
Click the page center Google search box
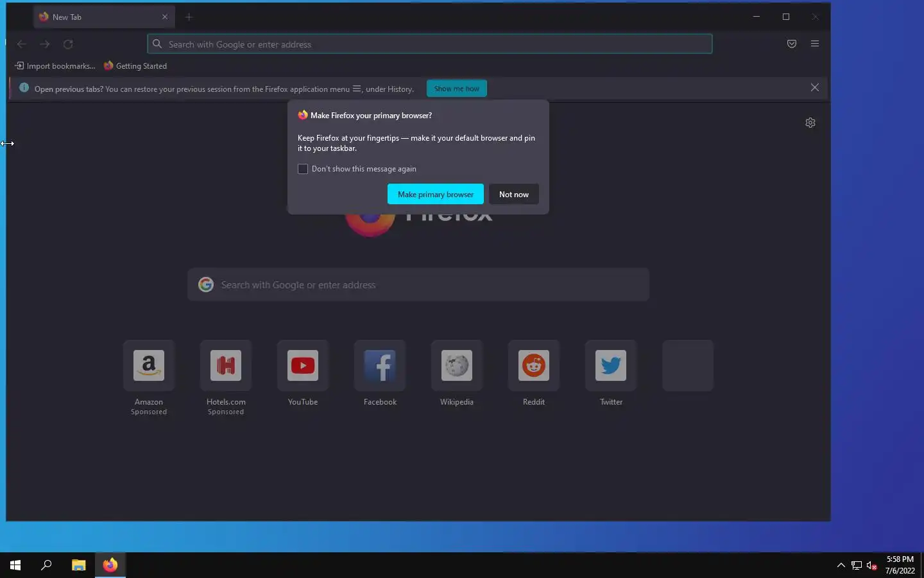[x=418, y=285]
